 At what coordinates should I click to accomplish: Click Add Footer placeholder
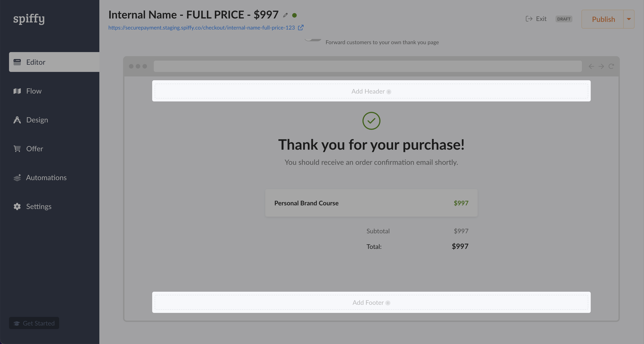click(x=371, y=302)
